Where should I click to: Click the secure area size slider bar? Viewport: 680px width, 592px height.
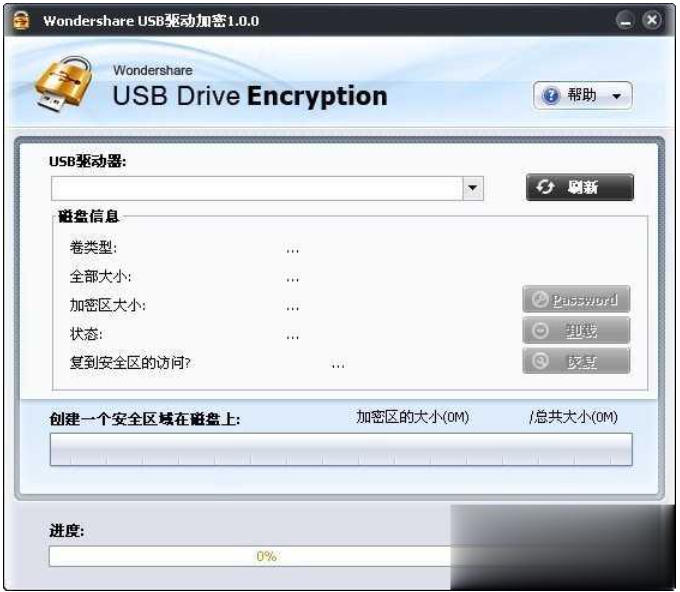point(341,449)
